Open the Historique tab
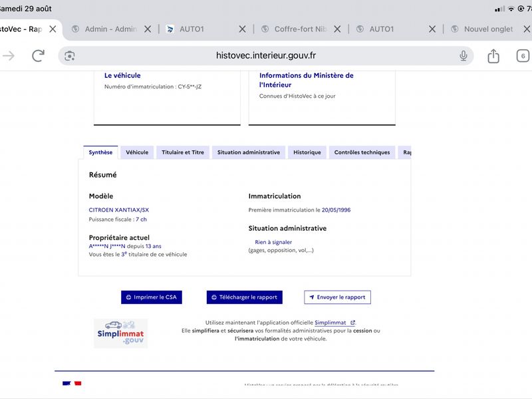This screenshot has height=399, width=532. [x=307, y=152]
